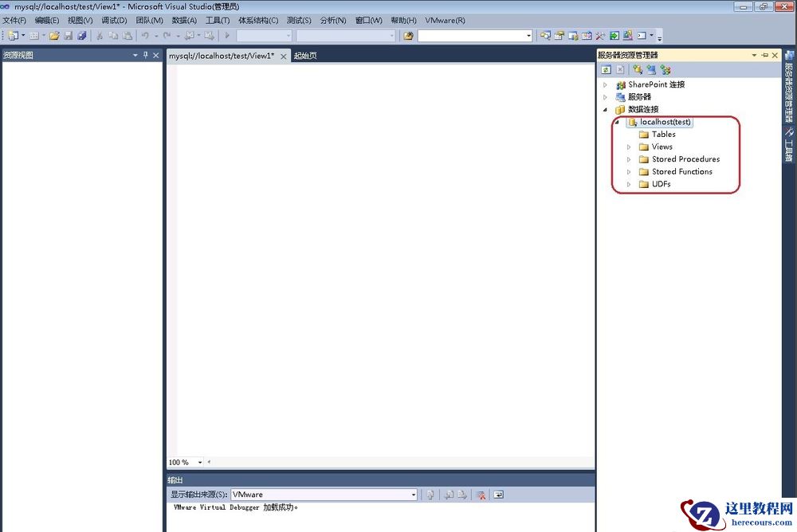Viewport: 797px width, 532px height.
Task: Expand the Servers node arrow
Action: pos(605,96)
